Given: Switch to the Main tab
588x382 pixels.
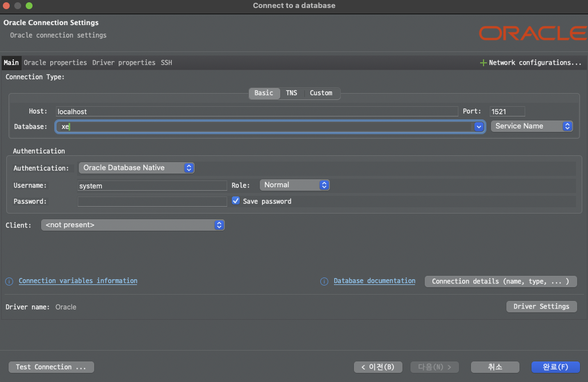Looking at the screenshot, I should coord(11,63).
